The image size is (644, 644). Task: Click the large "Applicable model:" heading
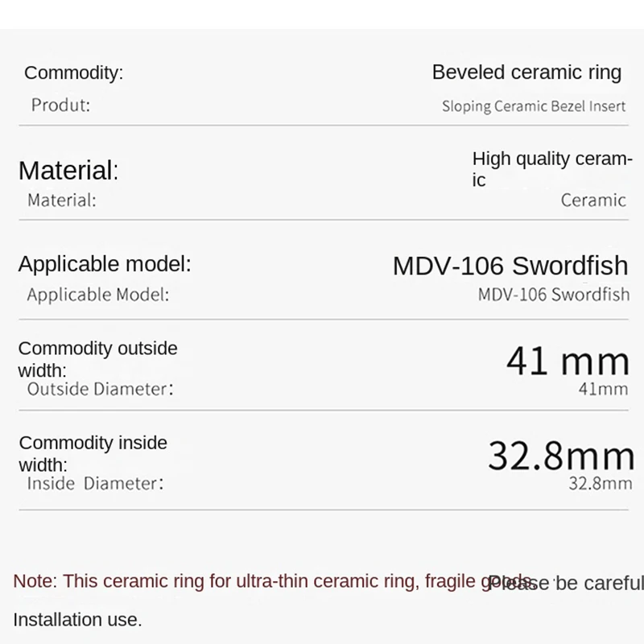click(x=105, y=263)
